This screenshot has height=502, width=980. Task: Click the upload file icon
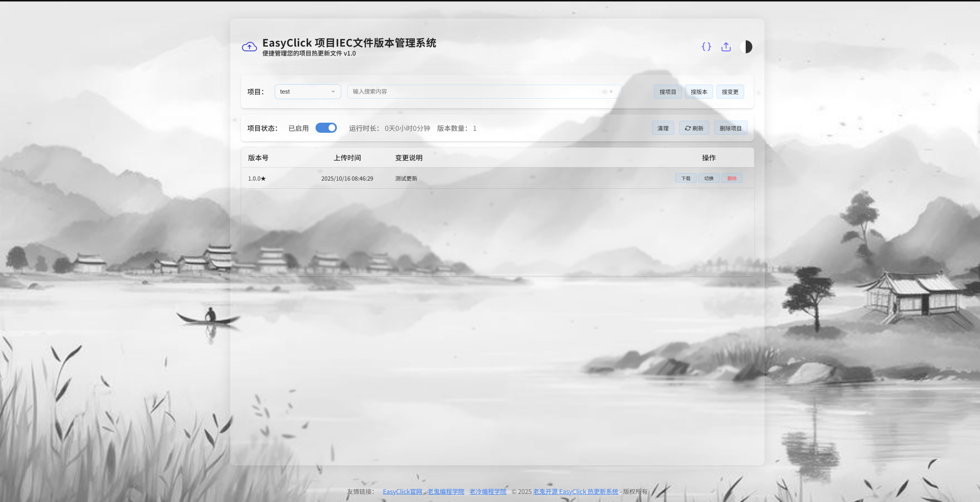pyautogui.click(x=726, y=47)
